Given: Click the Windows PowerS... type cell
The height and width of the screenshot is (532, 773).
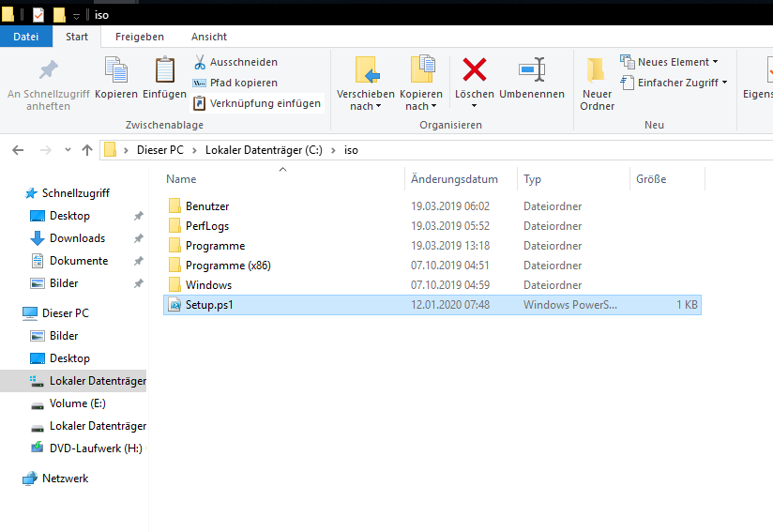Looking at the screenshot, I should (x=569, y=305).
